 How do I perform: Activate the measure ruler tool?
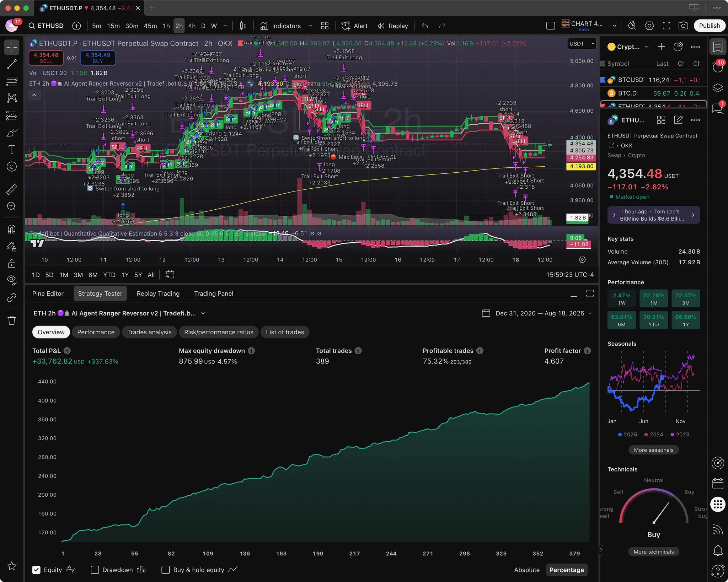click(x=12, y=189)
